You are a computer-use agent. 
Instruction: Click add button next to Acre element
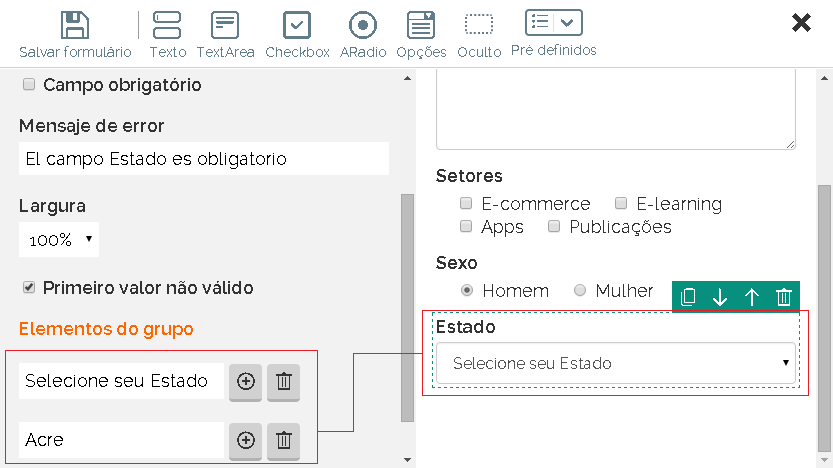245,440
